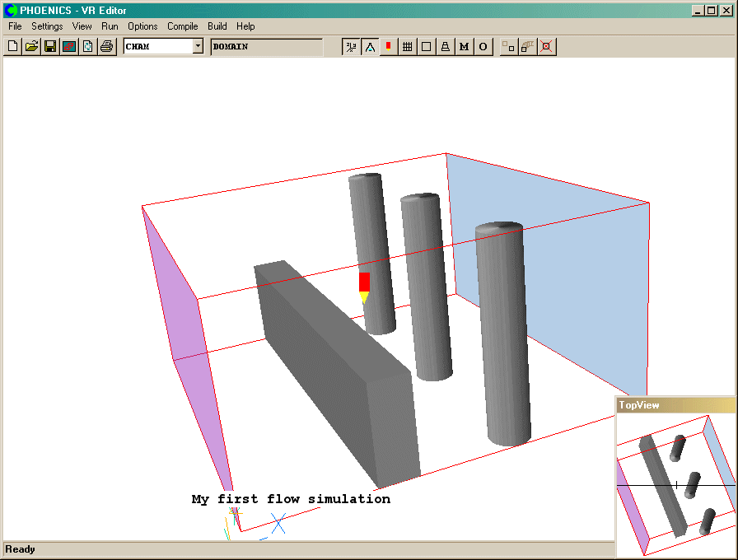Save the model using the floppy disk icon

pos(50,47)
